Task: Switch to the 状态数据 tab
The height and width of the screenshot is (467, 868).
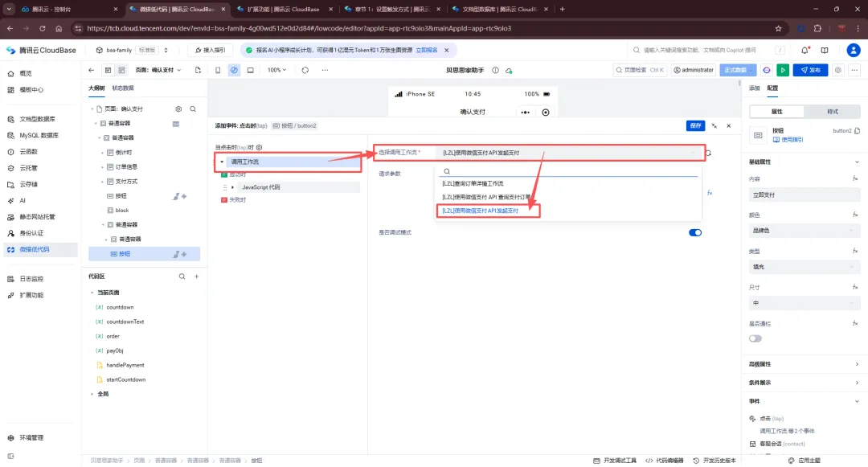Action: pyautogui.click(x=122, y=88)
